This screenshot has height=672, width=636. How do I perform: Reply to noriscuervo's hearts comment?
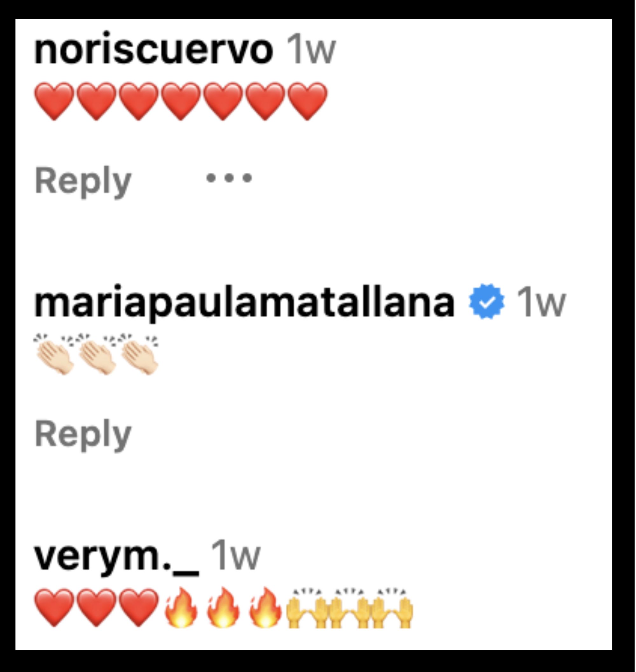pyautogui.click(x=83, y=181)
